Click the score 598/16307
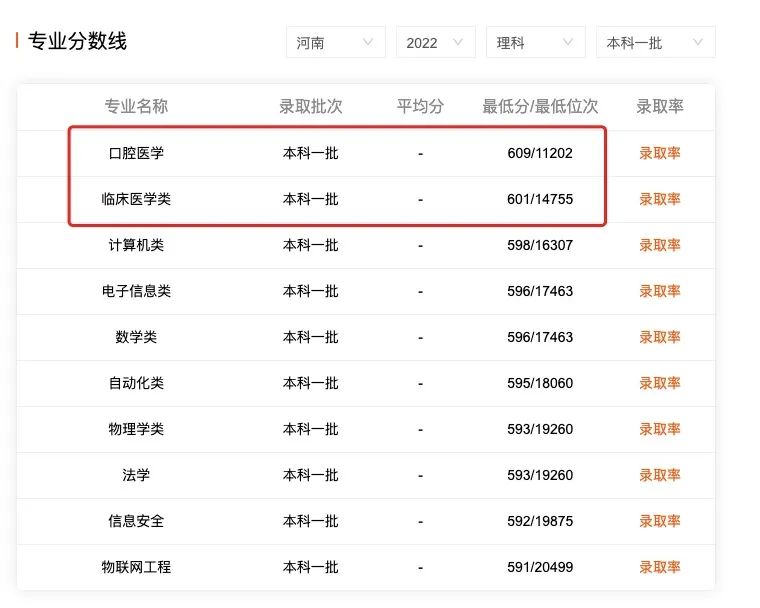Screen dimensions: 760x608 pos(540,245)
